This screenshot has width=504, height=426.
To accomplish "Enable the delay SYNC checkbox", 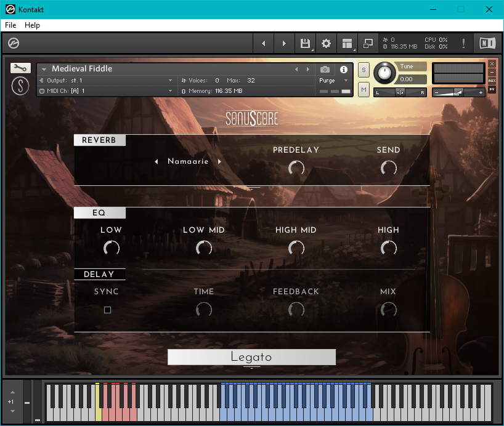I will (x=107, y=310).
